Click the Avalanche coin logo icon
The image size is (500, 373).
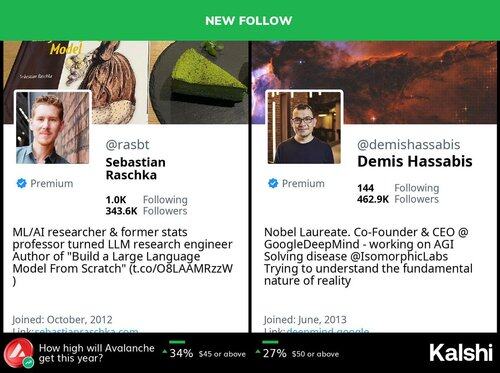click(x=19, y=354)
